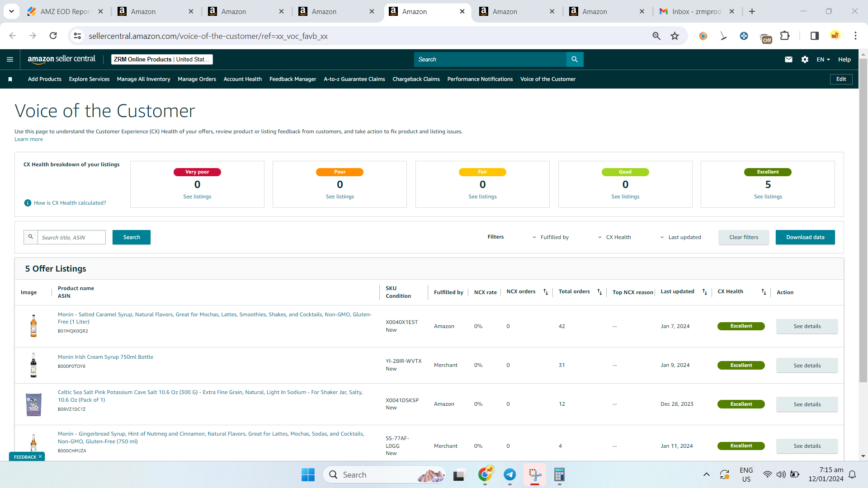Viewport: 868px width, 488px height.
Task: Expand the Fulfilled by filter dropdown
Action: [550, 237]
